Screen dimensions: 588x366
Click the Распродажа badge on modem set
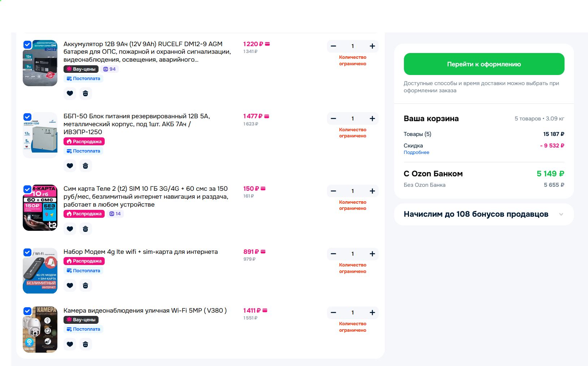coord(84,261)
